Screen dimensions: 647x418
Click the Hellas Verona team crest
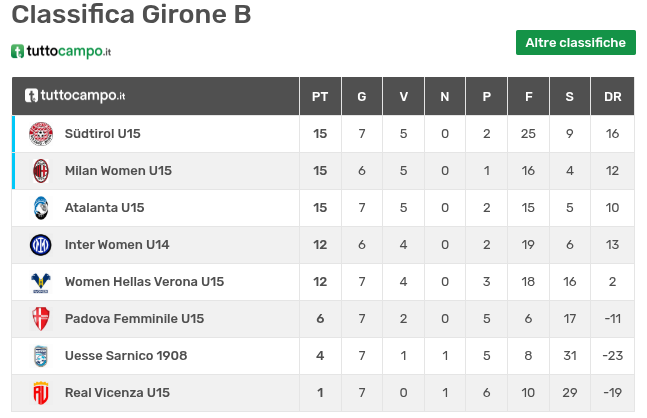[40, 282]
